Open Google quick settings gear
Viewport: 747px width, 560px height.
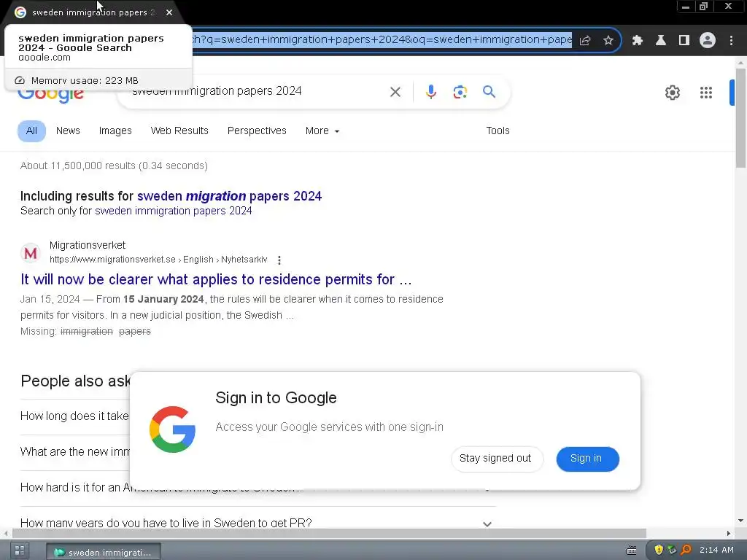pyautogui.click(x=672, y=93)
